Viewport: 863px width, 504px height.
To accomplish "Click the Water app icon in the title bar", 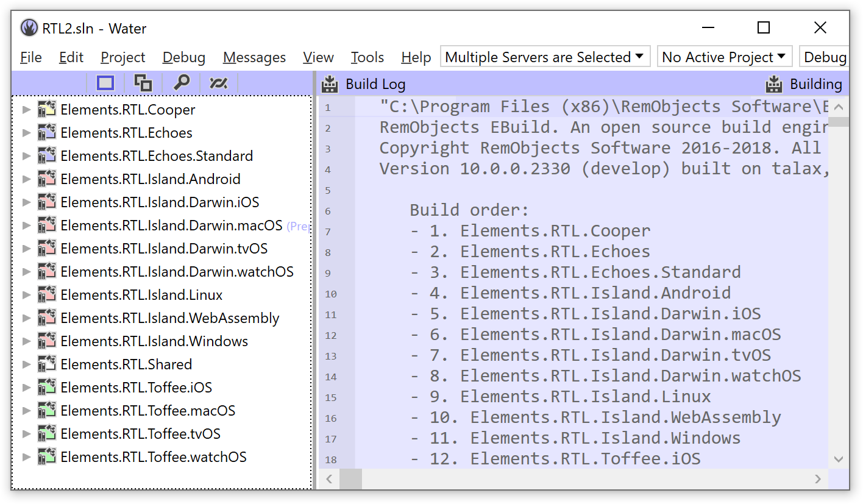I will click(x=29, y=28).
